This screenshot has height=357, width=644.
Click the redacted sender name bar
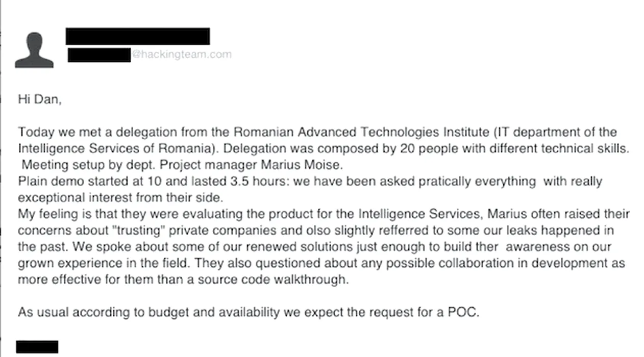[138, 36]
